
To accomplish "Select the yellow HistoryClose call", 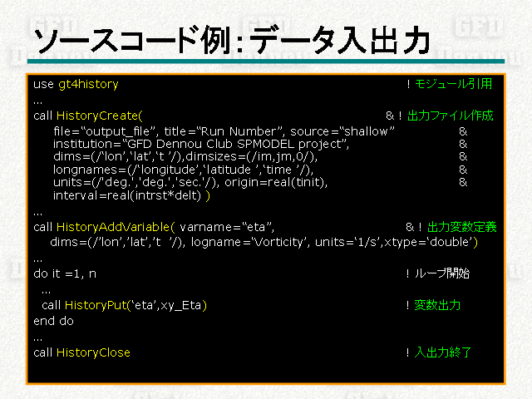I will [x=93, y=352].
